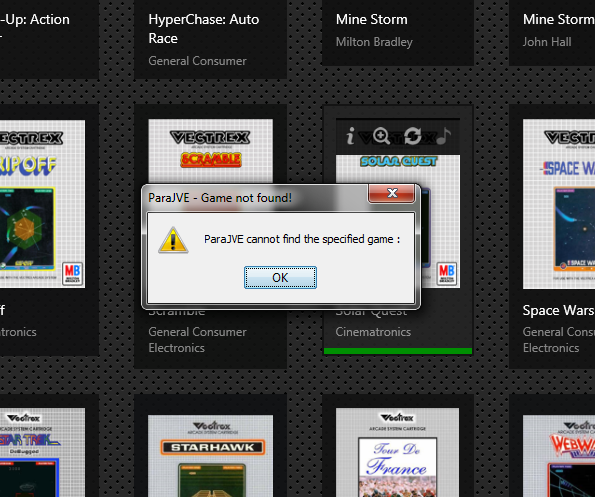Select the Starhawk cartridge cover
Viewport: 595px width, 497px height.
[x=210, y=456]
